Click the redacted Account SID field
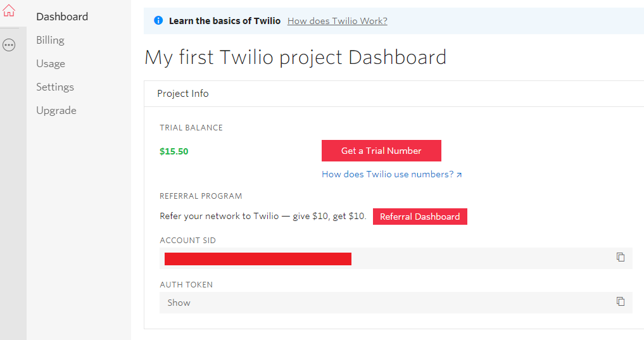 pyautogui.click(x=258, y=258)
